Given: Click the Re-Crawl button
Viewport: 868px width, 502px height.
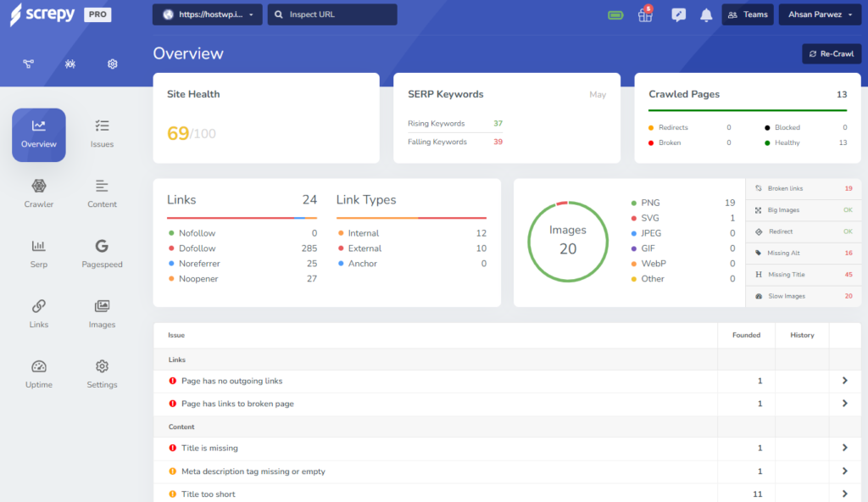Looking at the screenshot, I should tap(831, 53).
